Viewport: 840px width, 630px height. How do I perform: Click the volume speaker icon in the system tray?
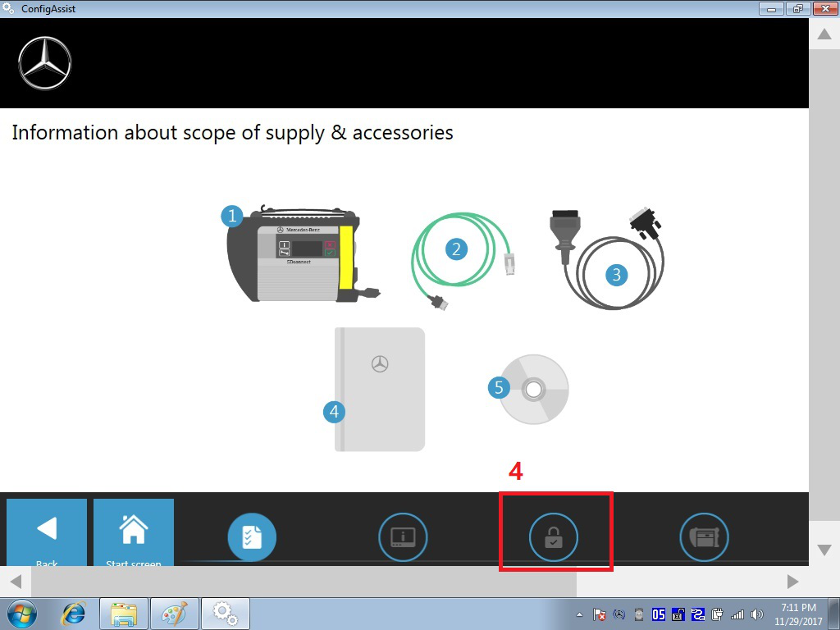(756, 614)
